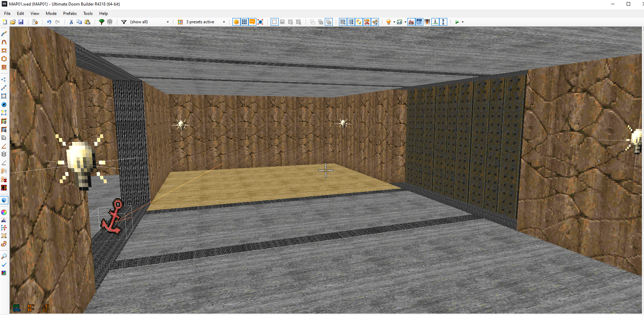Switch to Sectors mode in the sidebar

(x=4, y=96)
